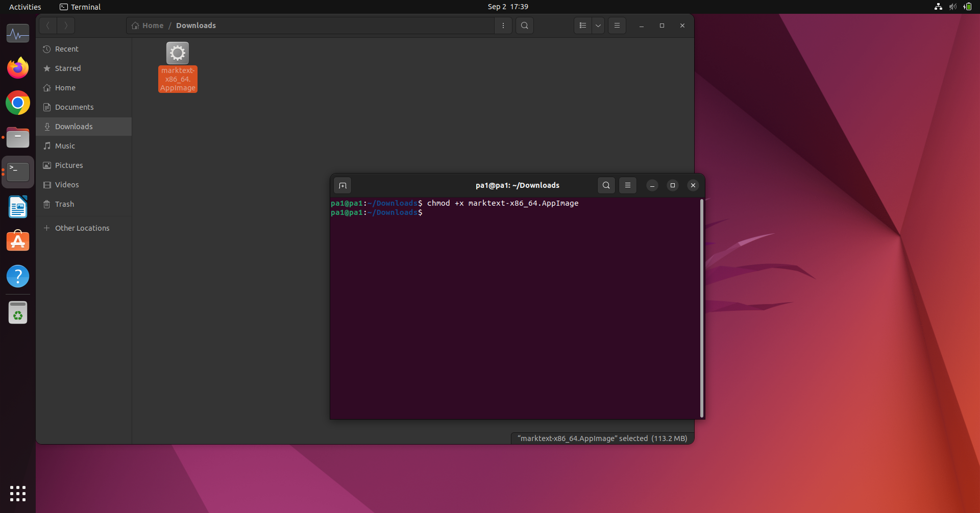Open LibreOffice Writer from the dock
Image resolution: width=980 pixels, height=513 pixels.
[18, 207]
